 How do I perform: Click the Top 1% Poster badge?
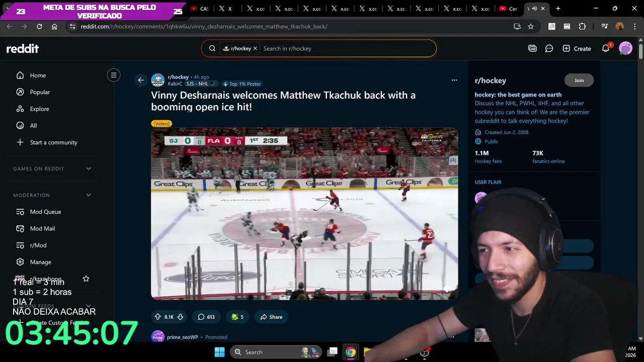[x=242, y=84]
